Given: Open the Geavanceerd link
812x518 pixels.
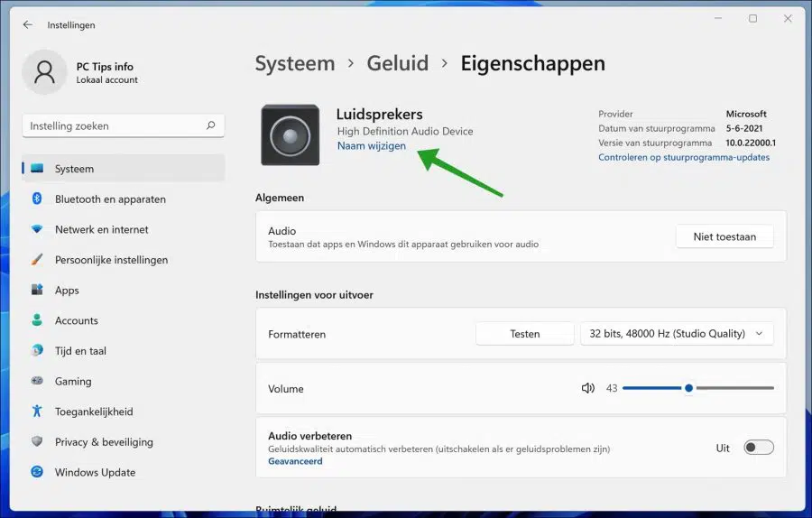Looking at the screenshot, I should pyautogui.click(x=295, y=461).
